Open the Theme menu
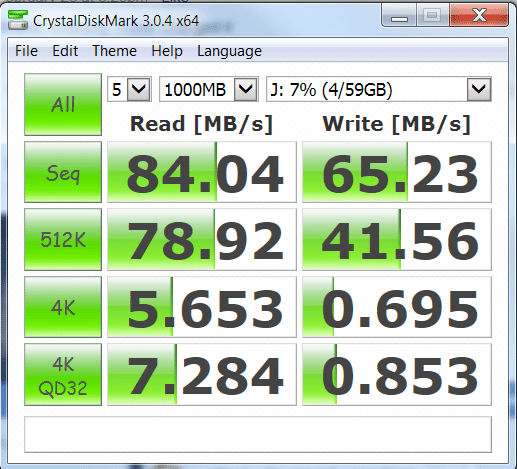 (x=114, y=51)
